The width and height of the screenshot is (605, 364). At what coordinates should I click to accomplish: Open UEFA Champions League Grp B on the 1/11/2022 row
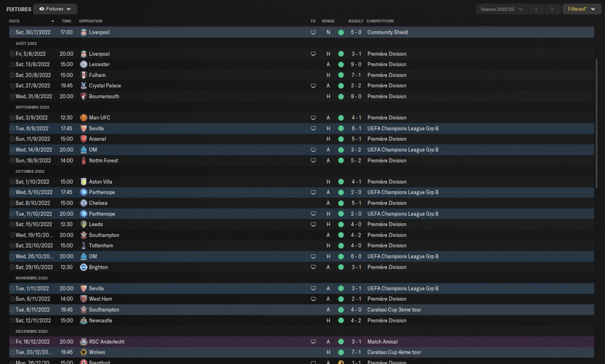tap(403, 288)
